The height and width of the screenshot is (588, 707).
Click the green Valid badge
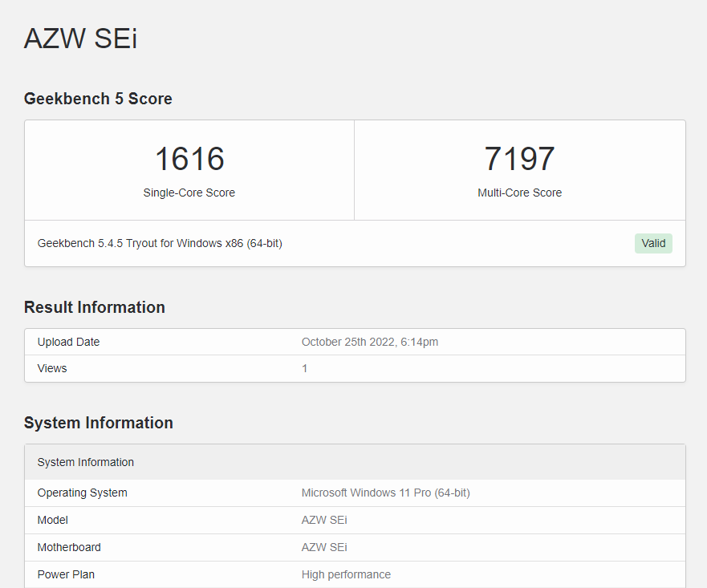(653, 243)
